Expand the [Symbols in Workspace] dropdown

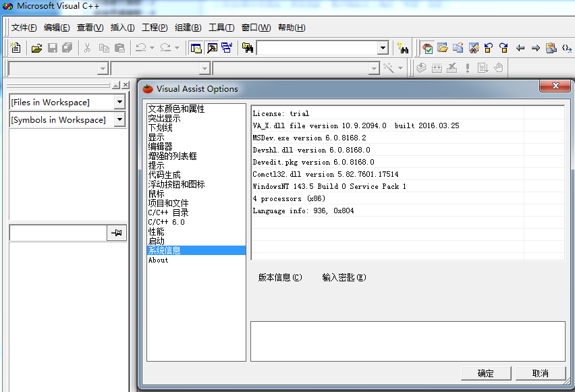tap(119, 119)
